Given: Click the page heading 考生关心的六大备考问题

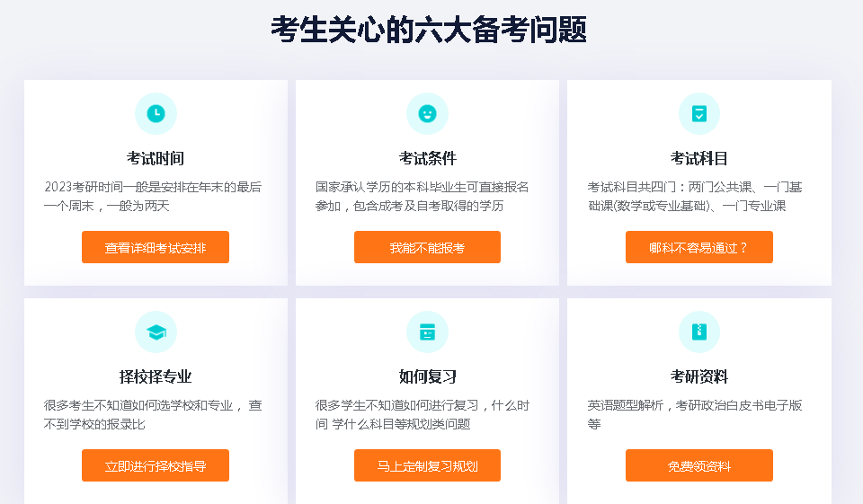Looking at the screenshot, I should (429, 29).
